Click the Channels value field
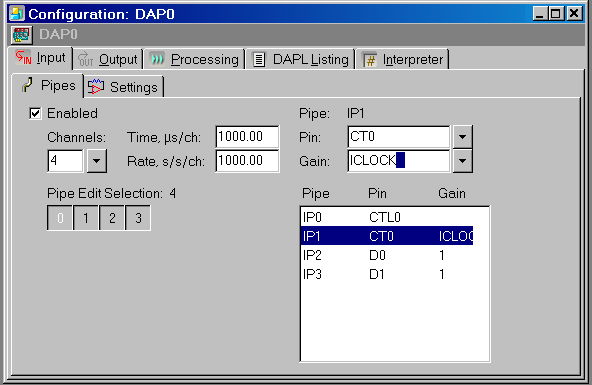The image size is (592, 385). [x=65, y=161]
